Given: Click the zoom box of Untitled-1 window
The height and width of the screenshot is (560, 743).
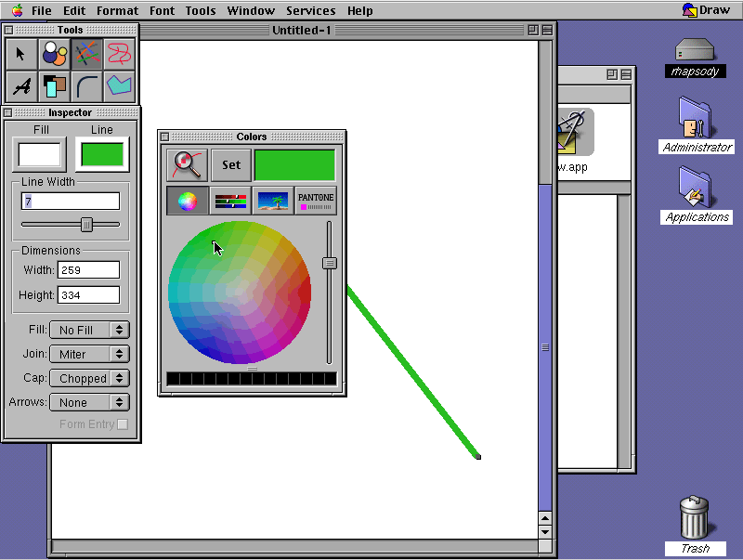Looking at the screenshot, I should 533,31.
